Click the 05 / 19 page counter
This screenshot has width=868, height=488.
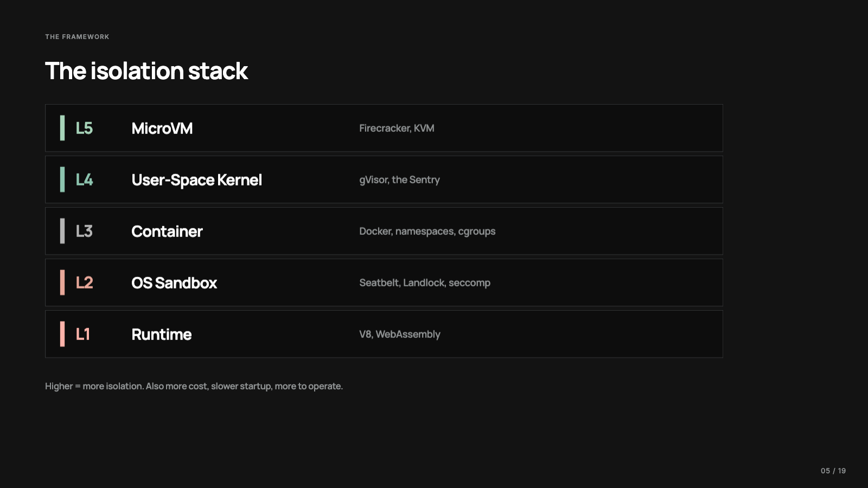pyautogui.click(x=833, y=471)
